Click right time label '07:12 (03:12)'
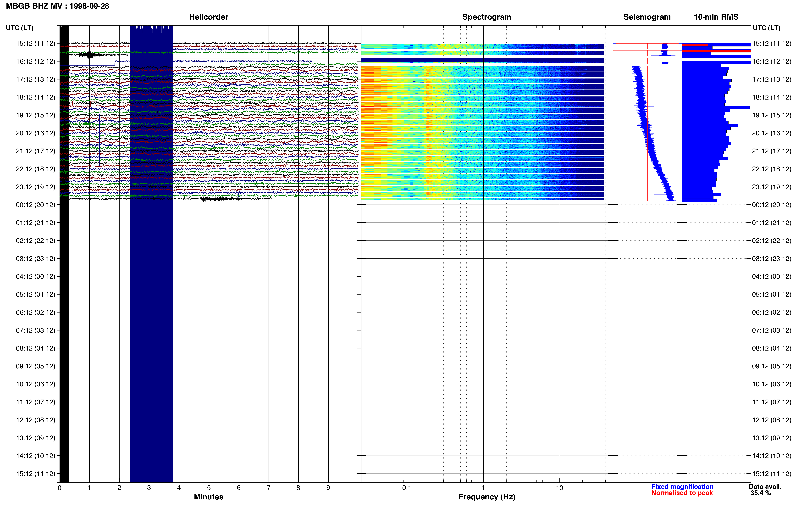 click(x=772, y=330)
